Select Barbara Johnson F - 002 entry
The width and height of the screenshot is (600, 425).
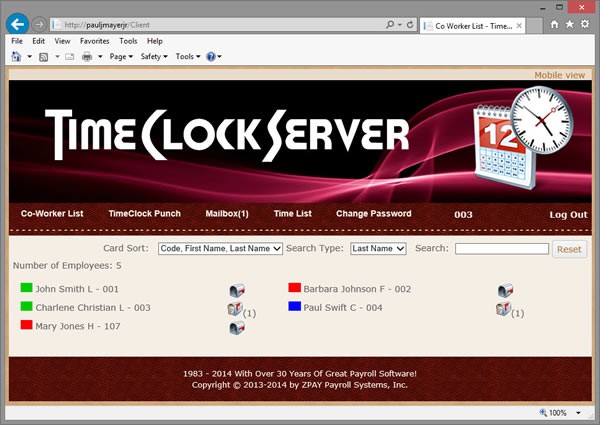357,289
